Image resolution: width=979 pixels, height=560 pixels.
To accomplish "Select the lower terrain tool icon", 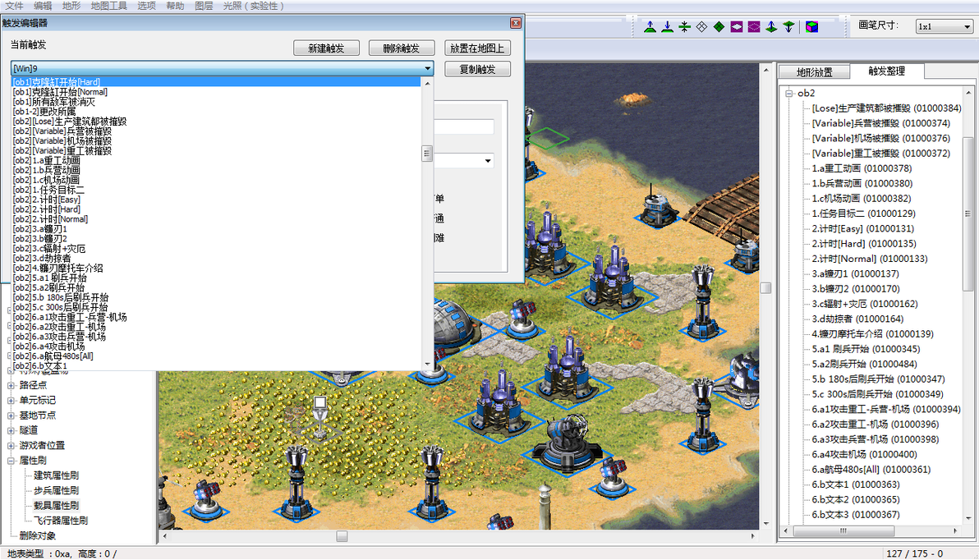I will click(x=668, y=27).
